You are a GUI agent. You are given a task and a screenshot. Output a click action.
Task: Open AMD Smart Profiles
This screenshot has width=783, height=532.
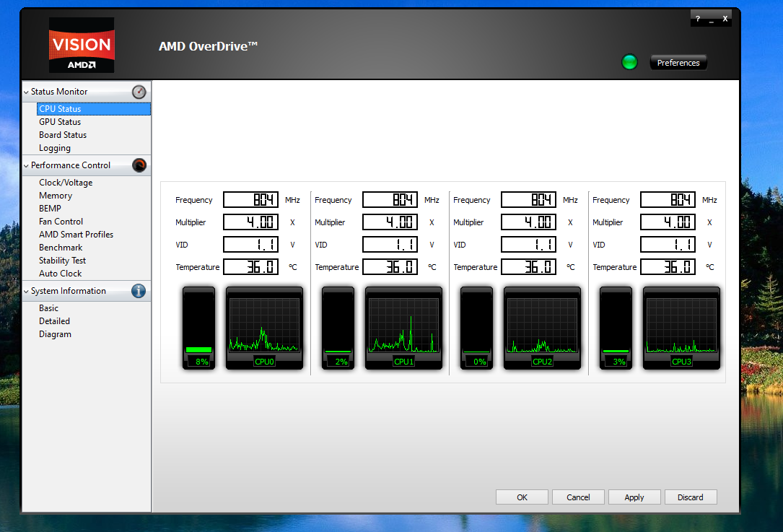[76, 235]
